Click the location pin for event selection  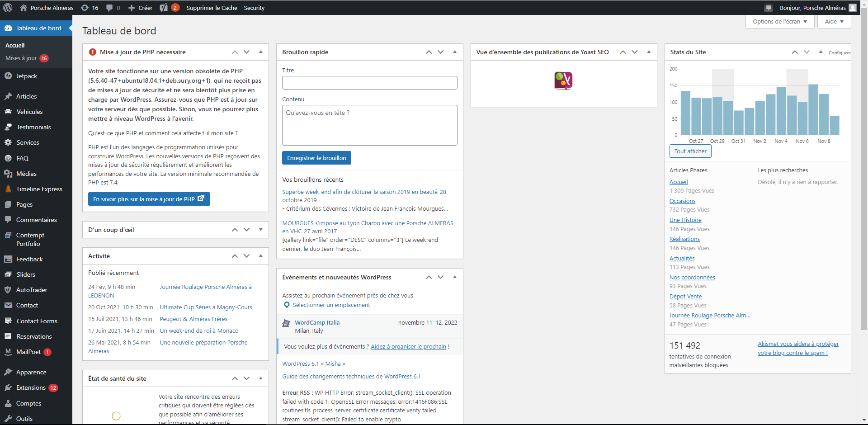[x=287, y=305]
